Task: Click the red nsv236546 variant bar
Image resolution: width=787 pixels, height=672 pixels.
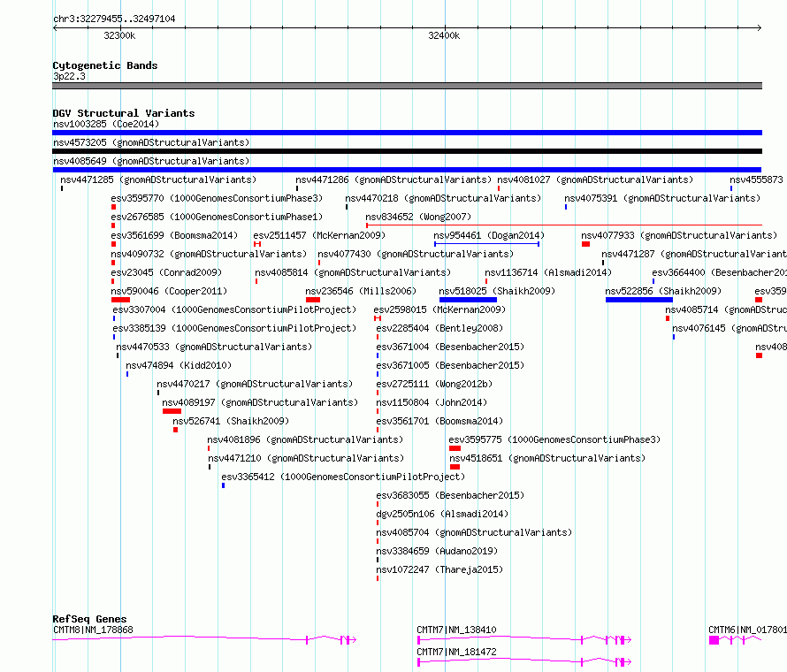Action: (x=313, y=300)
